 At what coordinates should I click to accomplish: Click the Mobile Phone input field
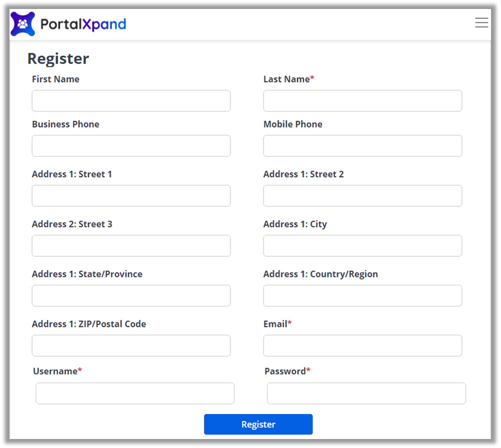click(x=363, y=146)
